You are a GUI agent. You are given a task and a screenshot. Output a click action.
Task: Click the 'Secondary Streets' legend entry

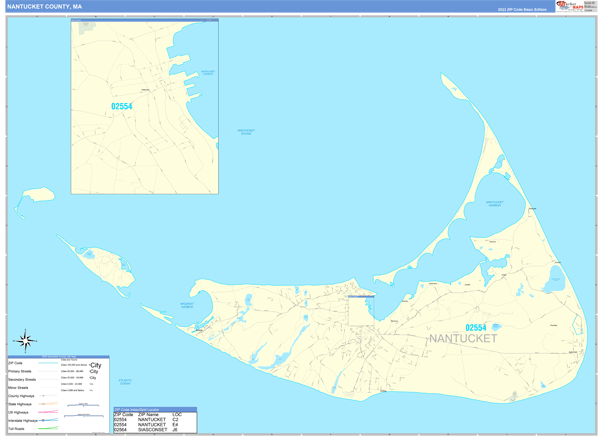click(x=22, y=379)
